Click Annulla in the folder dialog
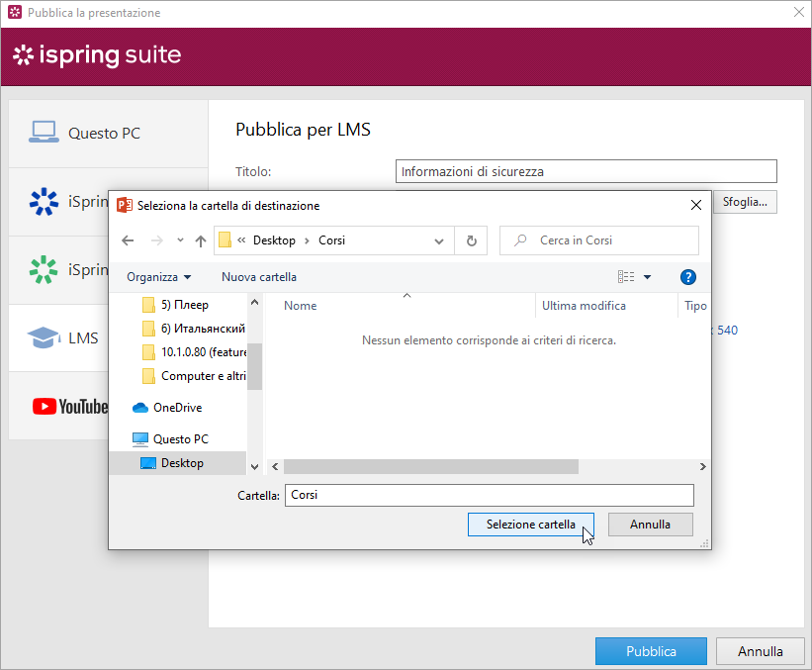 (650, 525)
